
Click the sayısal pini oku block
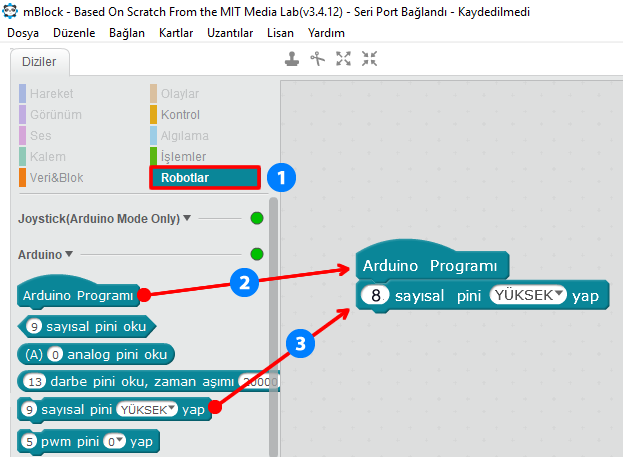click(x=87, y=327)
